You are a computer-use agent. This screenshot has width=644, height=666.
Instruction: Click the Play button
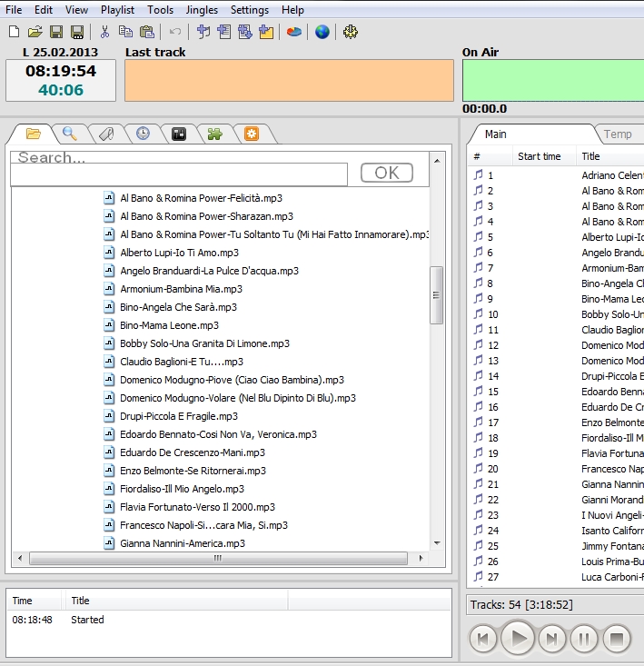click(518, 638)
